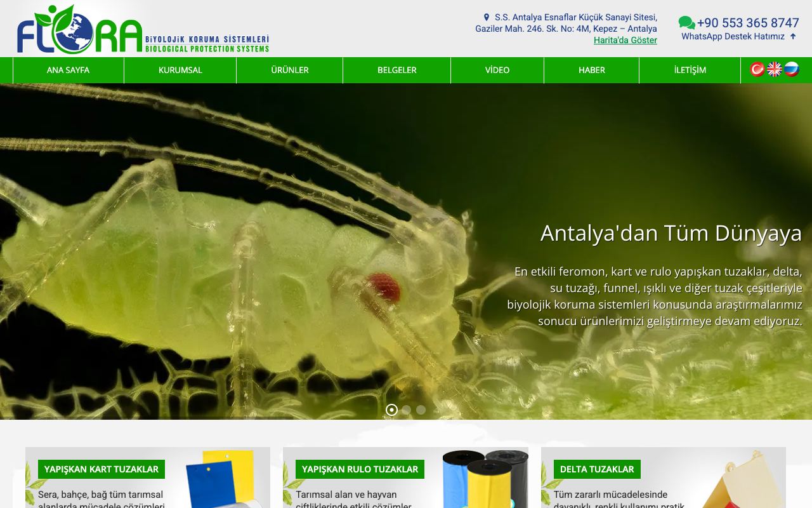The height and width of the screenshot is (508, 812).
Task: Open the BELGELER menu
Action: (397, 70)
